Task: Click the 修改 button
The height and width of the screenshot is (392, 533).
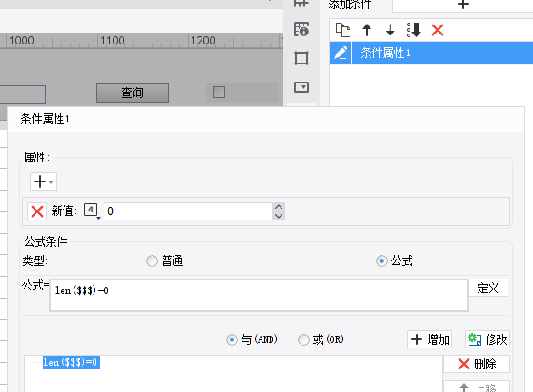Action: (488, 339)
